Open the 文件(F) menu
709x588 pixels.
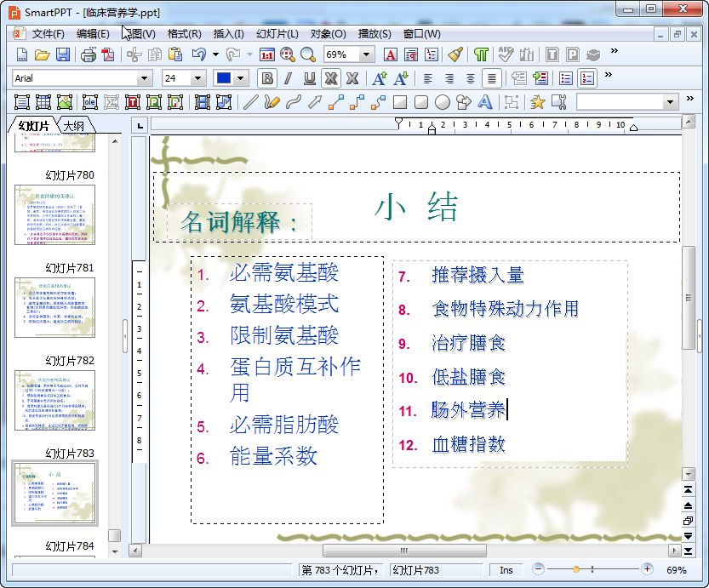click(48, 34)
